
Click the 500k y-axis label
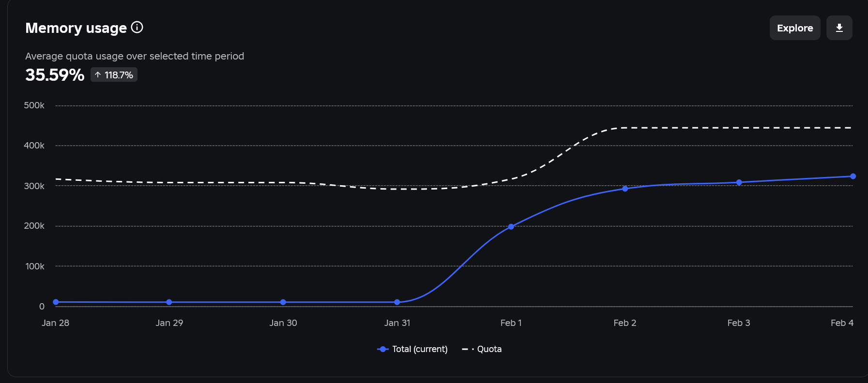tap(34, 105)
